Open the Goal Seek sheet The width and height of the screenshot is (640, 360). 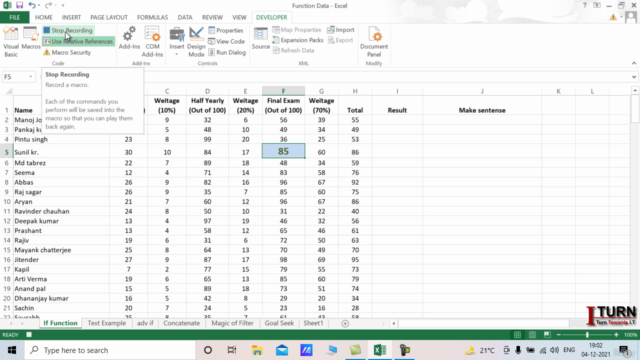pyautogui.click(x=279, y=323)
